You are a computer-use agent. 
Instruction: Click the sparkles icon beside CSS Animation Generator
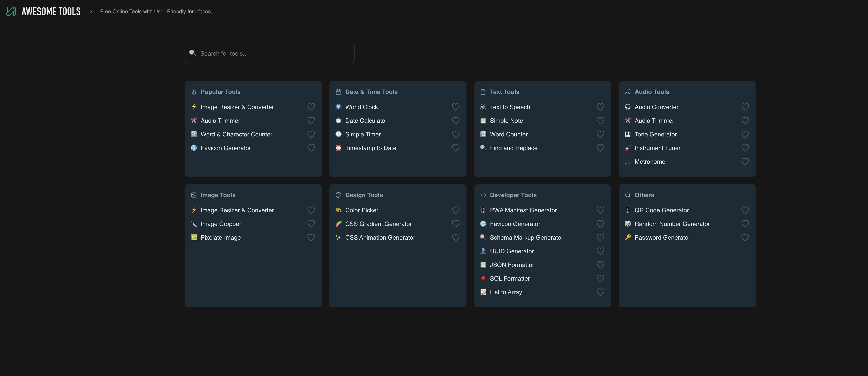pyautogui.click(x=338, y=237)
